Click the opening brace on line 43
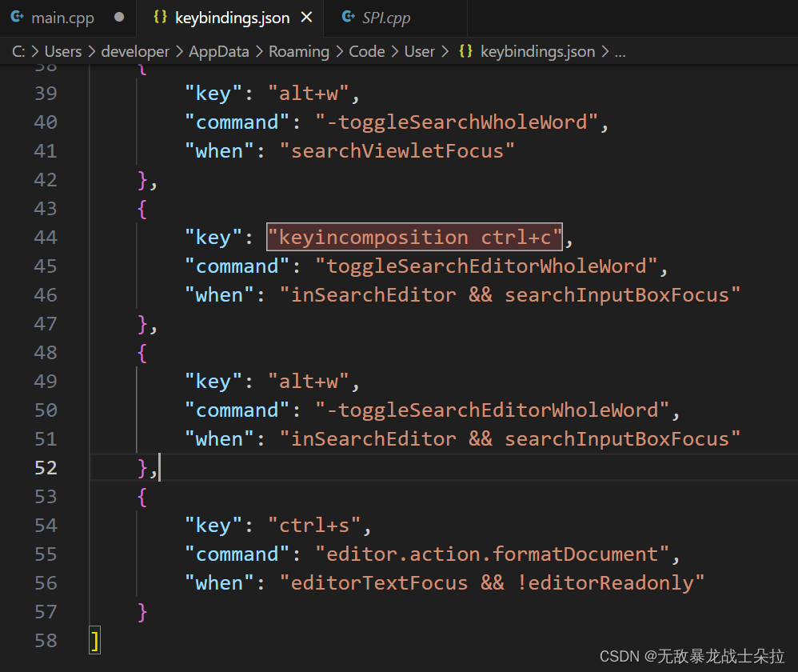The image size is (798, 672). [x=142, y=209]
